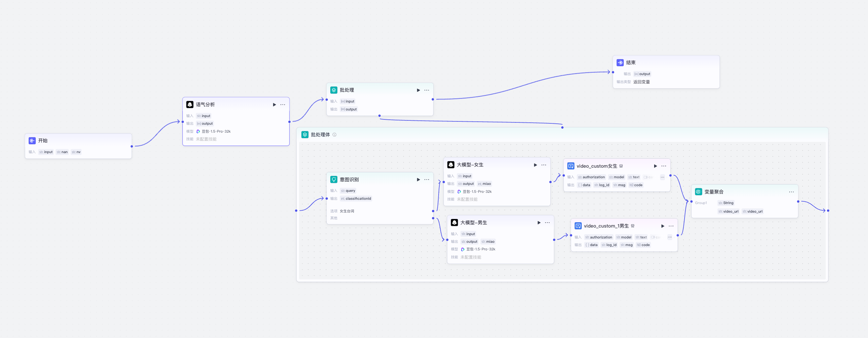Expand hidden input parameters of video_custom_1男生
Viewport: 868px width, 338px height.
tap(670, 237)
